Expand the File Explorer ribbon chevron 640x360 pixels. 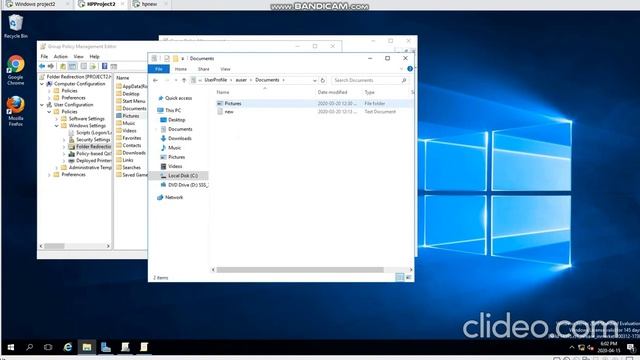pyautogui.click(x=402, y=69)
